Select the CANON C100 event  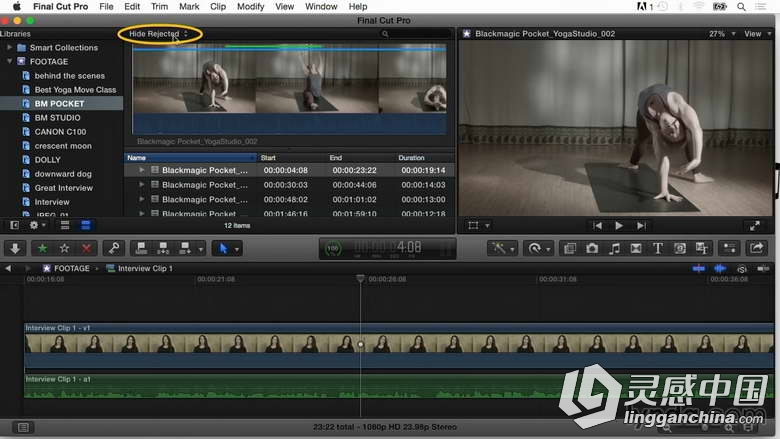(x=60, y=132)
